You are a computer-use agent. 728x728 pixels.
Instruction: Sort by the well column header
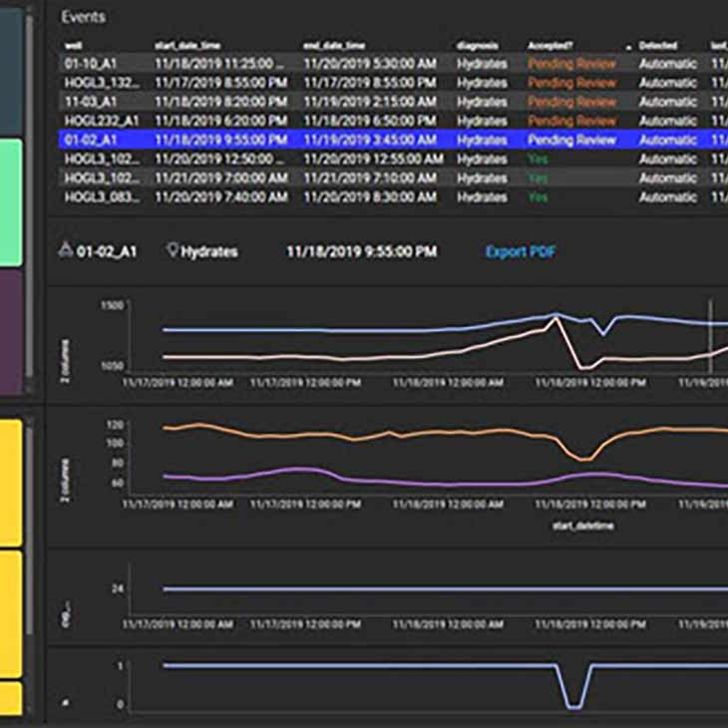tap(73, 46)
